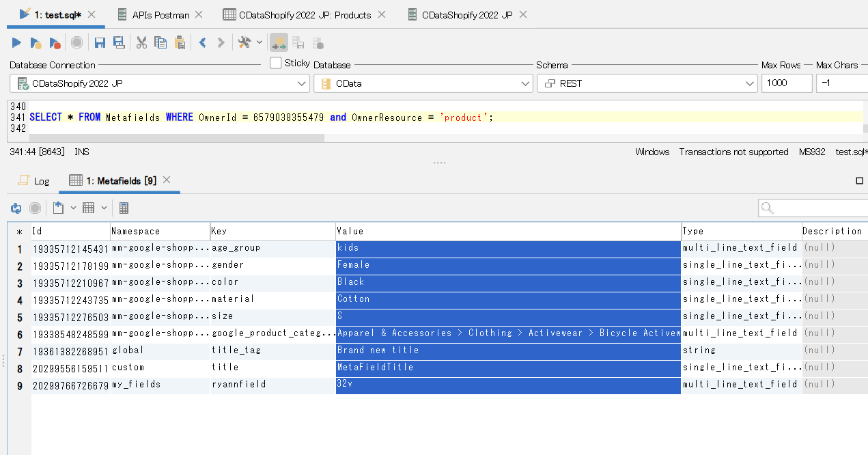Click the Save file icon
Image resolution: width=868 pixels, height=455 pixels.
tap(100, 43)
